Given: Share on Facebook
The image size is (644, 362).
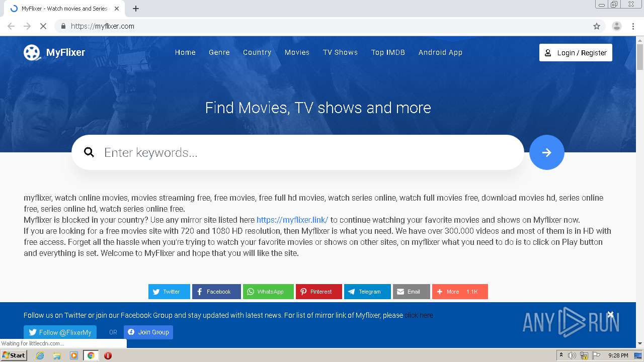Looking at the screenshot, I should (x=216, y=292).
